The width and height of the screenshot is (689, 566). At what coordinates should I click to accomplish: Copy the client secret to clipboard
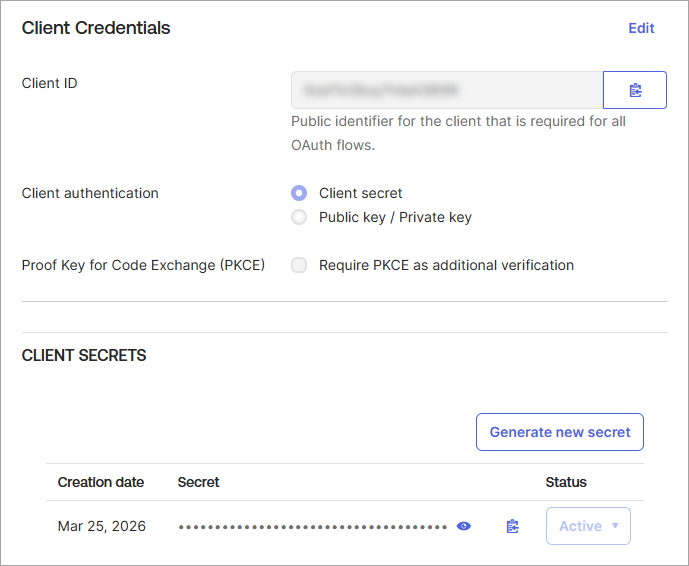(x=513, y=526)
